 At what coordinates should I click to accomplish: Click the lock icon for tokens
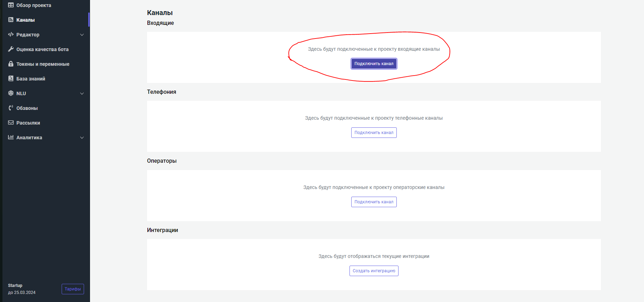click(11, 64)
